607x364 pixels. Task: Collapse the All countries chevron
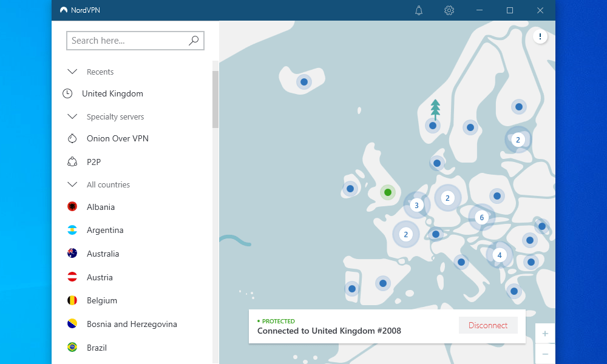72,184
